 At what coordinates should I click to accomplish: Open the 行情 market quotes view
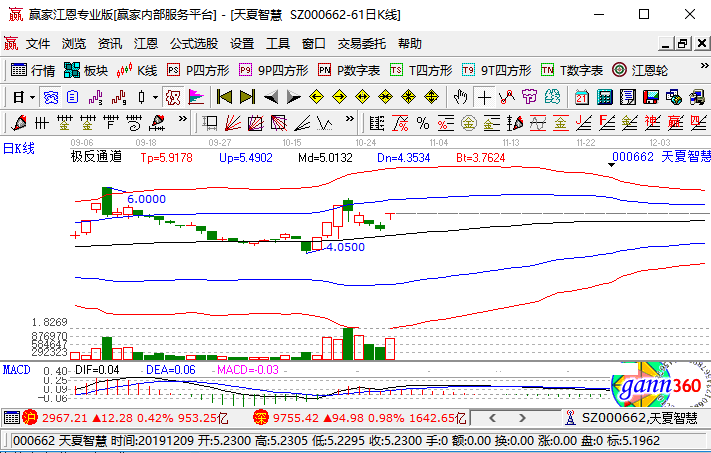pyautogui.click(x=33, y=70)
